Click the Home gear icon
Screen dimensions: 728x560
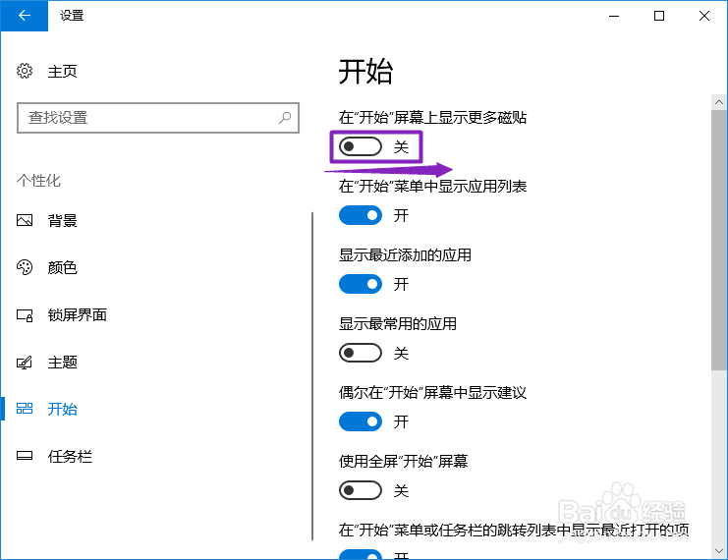tap(25, 71)
